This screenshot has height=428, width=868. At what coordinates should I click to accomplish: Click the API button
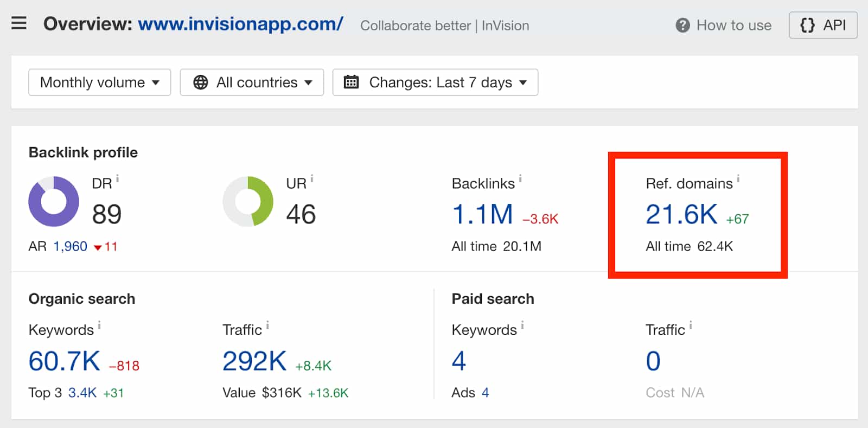click(x=823, y=25)
